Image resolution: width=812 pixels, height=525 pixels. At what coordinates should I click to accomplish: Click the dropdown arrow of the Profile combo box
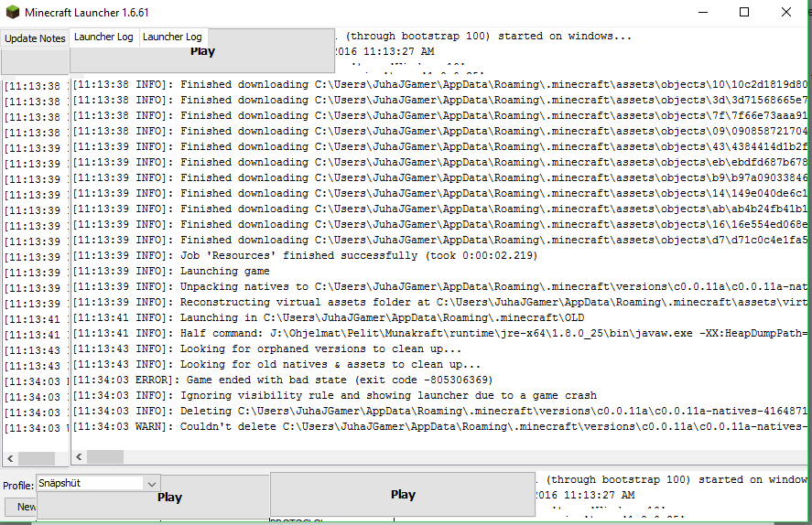click(151, 484)
